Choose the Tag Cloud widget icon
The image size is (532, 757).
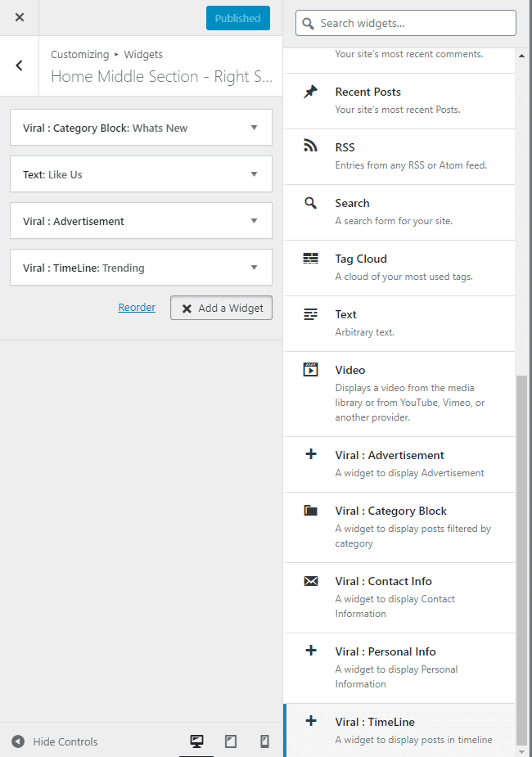point(310,259)
